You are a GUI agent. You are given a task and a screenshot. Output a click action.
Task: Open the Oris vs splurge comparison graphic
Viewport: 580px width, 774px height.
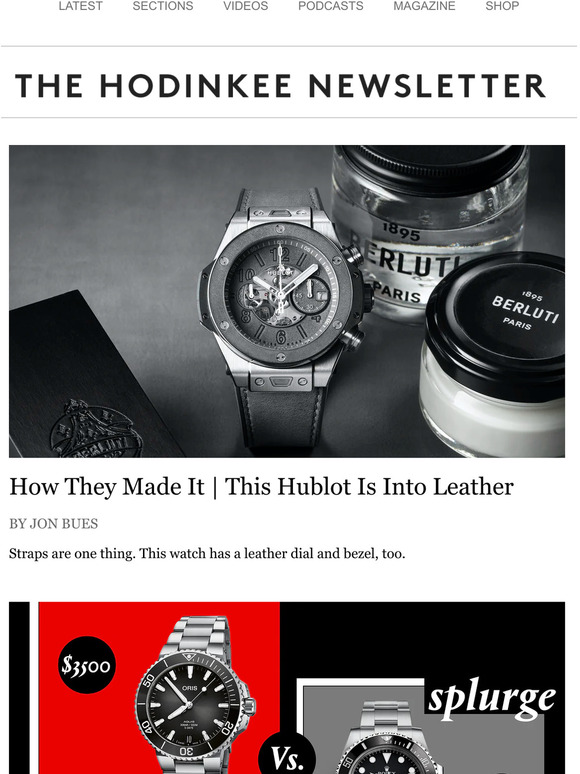point(287,688)
